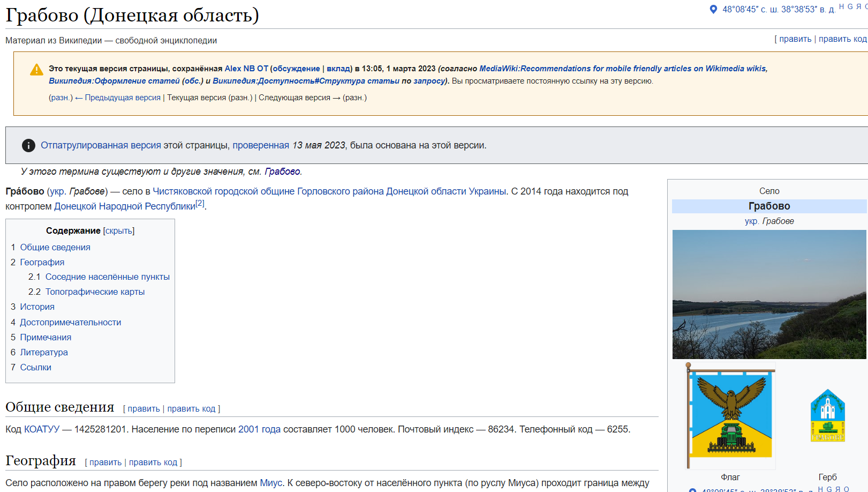Click править код next to Общие сведения
The width and height of the screenshot is (868, 492).
point(191,409)
